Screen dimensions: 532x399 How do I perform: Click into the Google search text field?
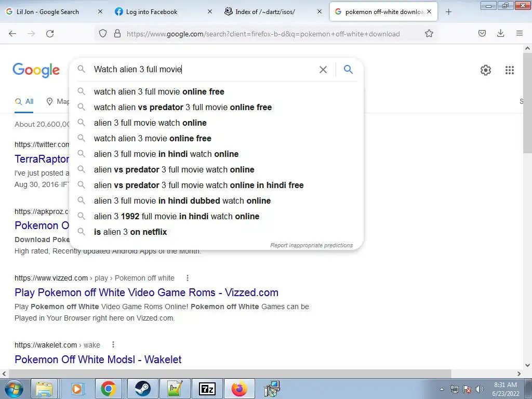point(204,70)
